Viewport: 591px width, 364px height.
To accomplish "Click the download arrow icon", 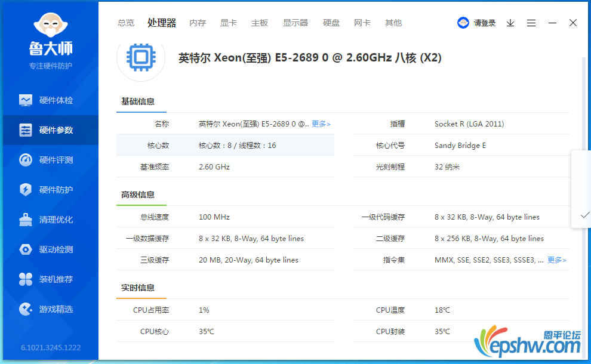I will (x=510, y=23).
